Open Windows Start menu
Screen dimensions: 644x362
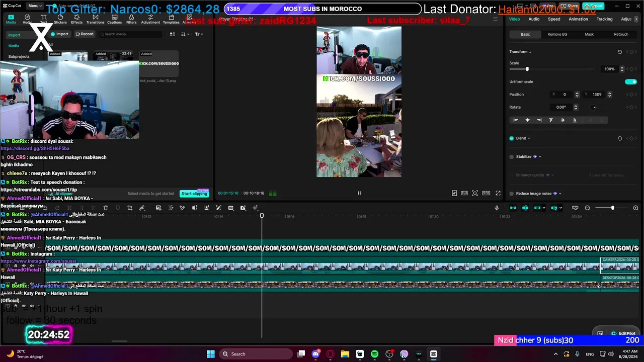(x=211, y=354)
